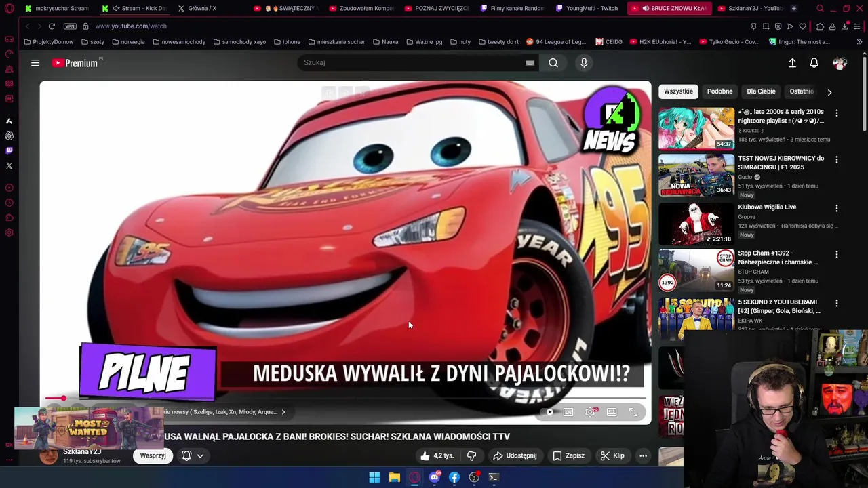The image size is (868, 488).
Task: Open options for Klubowa Wigilia Live
Action: click(836, 209)
